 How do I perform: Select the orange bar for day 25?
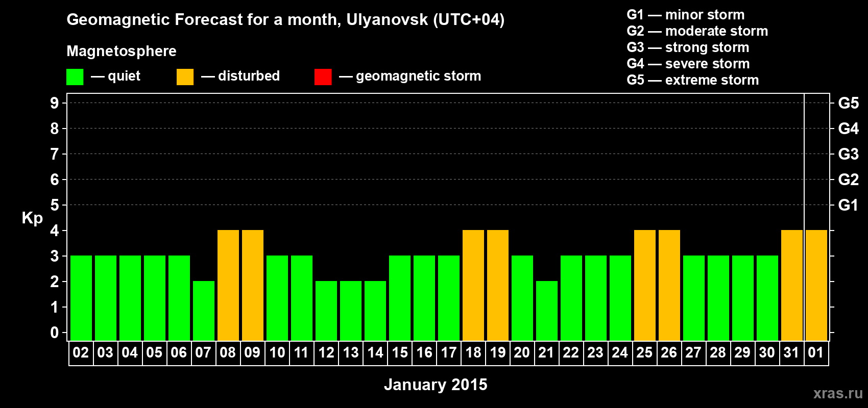click(645, 285)
